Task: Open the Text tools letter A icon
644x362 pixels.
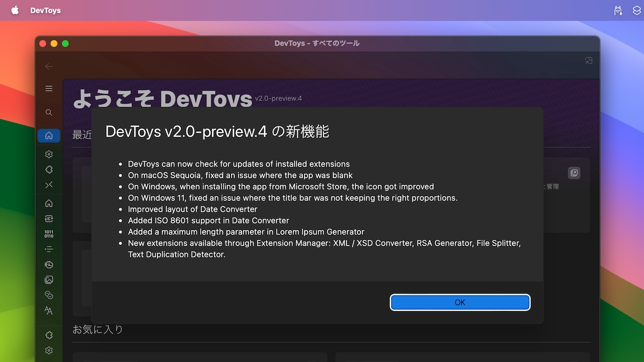Action: [x=49, y=310]
